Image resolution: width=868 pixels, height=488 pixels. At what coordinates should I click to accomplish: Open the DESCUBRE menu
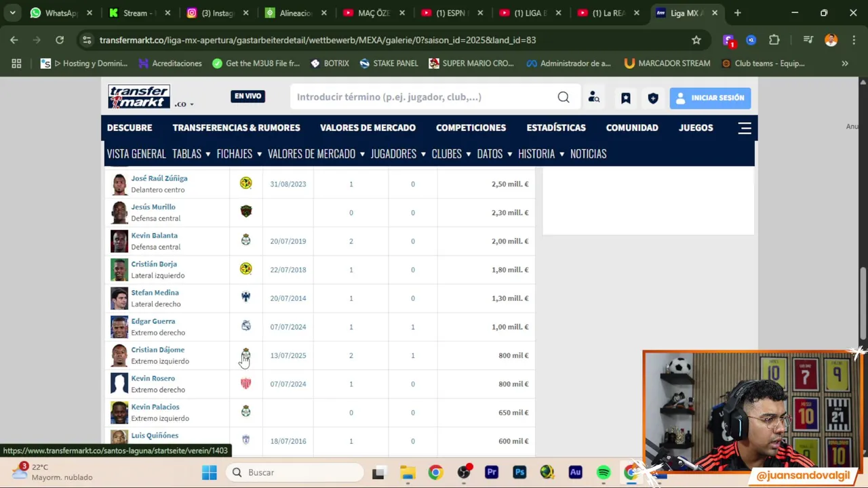(x=130, y=127)
